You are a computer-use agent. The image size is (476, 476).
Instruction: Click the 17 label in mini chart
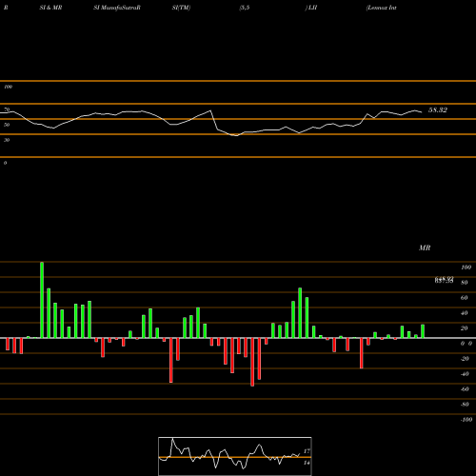307,451
